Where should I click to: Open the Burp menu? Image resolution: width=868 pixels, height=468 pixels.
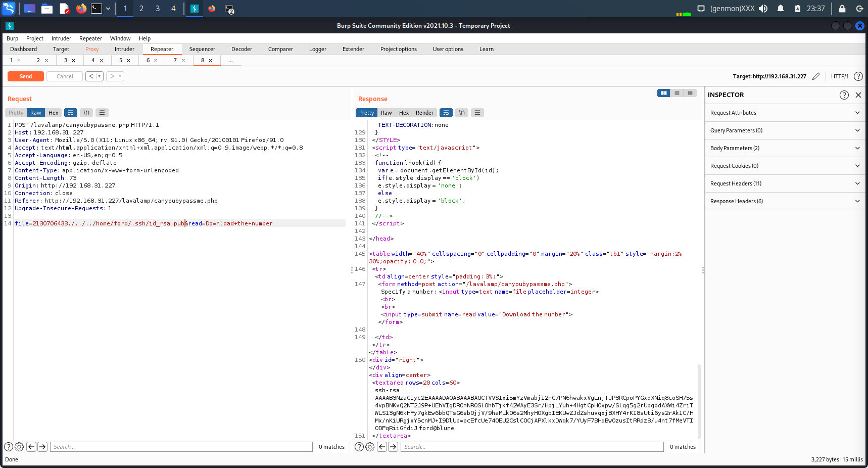[12, 38]
